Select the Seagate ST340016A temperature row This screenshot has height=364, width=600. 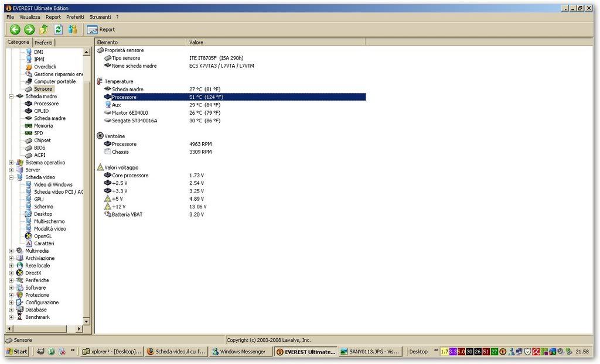click(x=134, y=121)
